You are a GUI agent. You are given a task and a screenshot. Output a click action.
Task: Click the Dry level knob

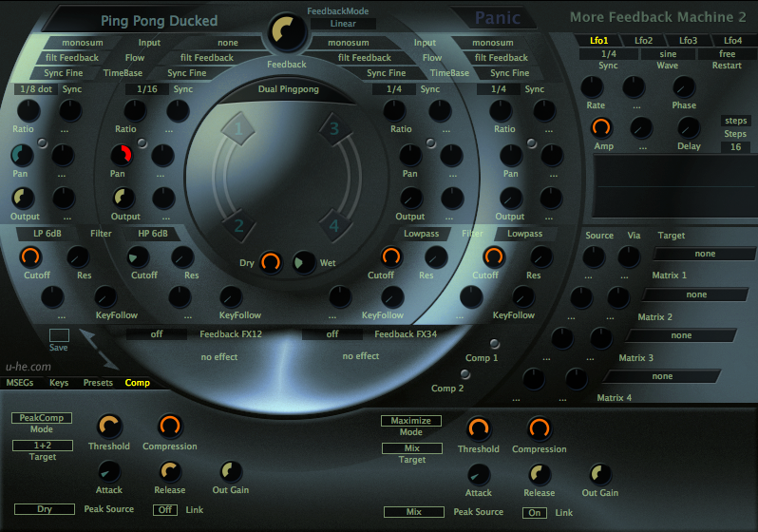coord(271,262)
